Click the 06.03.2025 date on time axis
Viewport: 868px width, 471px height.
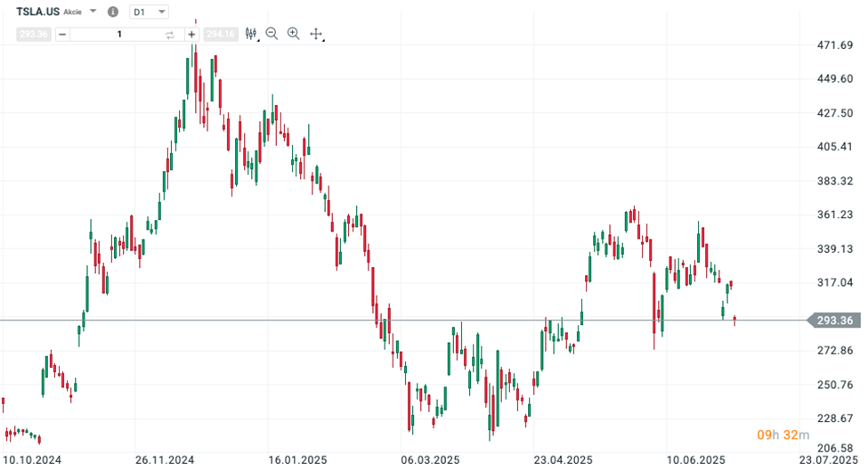(431, 460)
